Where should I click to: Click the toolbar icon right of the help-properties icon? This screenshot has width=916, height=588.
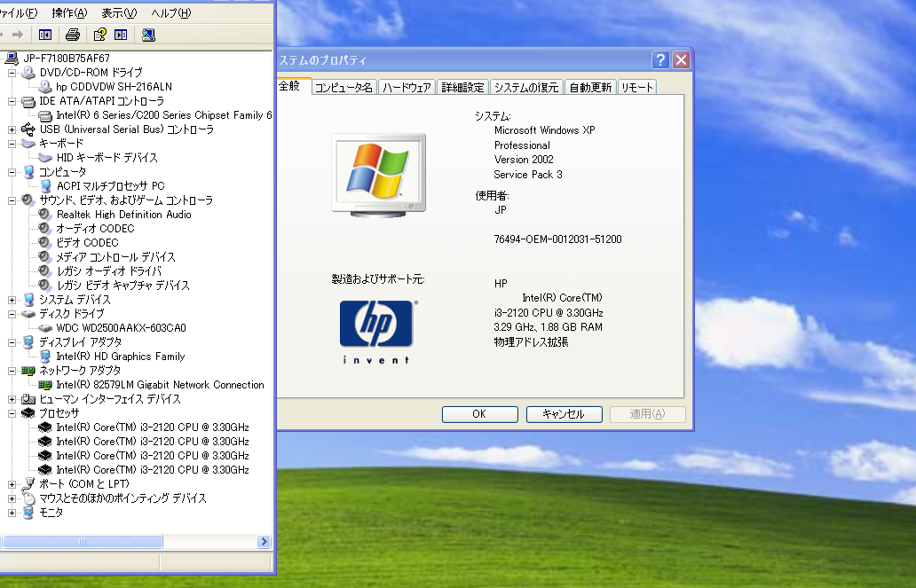click(121, 35)
